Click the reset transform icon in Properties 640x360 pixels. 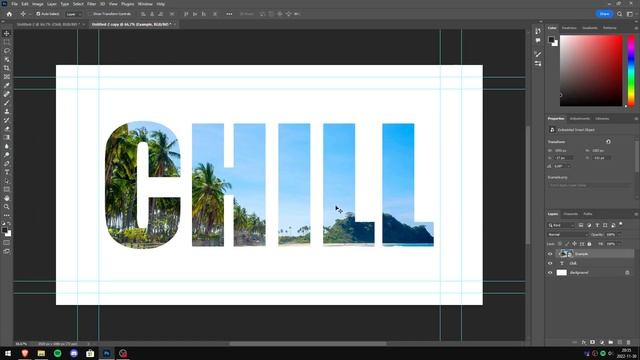point(608,142)
